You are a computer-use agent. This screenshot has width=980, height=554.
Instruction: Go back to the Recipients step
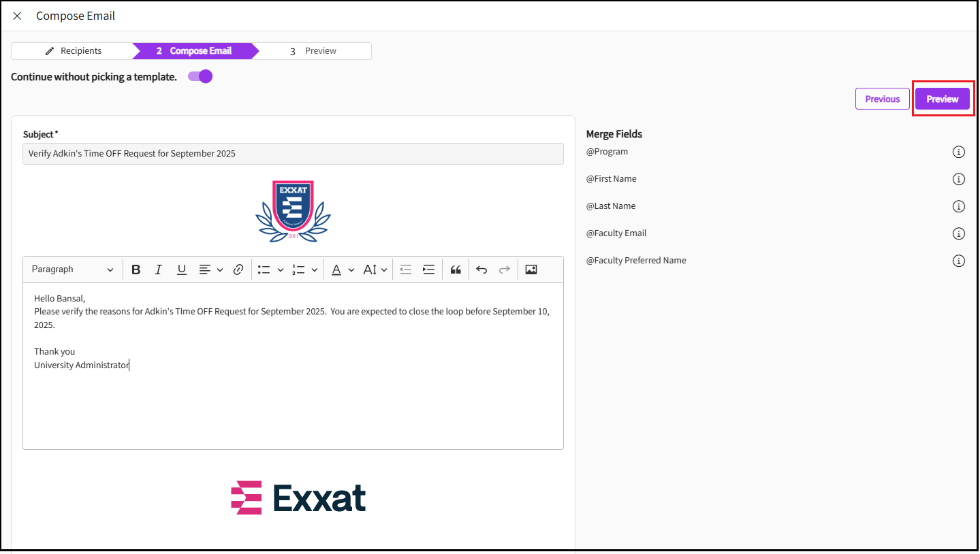(x=73, y=51)
